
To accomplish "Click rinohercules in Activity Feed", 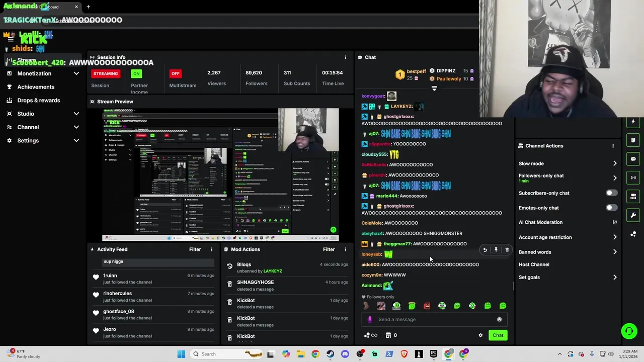I will pos(118,294).
